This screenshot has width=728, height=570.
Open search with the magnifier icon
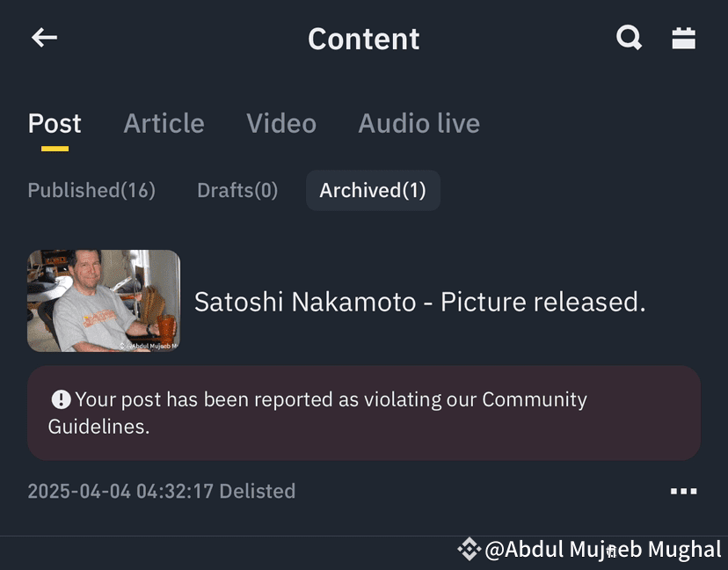click(630, 38)
